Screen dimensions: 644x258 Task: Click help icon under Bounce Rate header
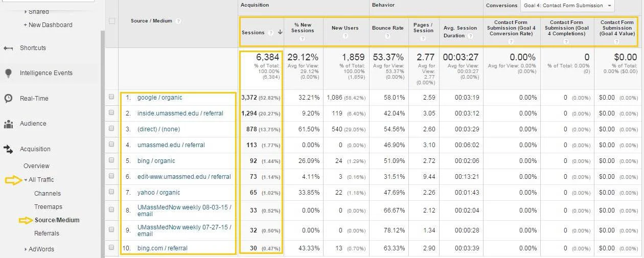click(388, 36)
